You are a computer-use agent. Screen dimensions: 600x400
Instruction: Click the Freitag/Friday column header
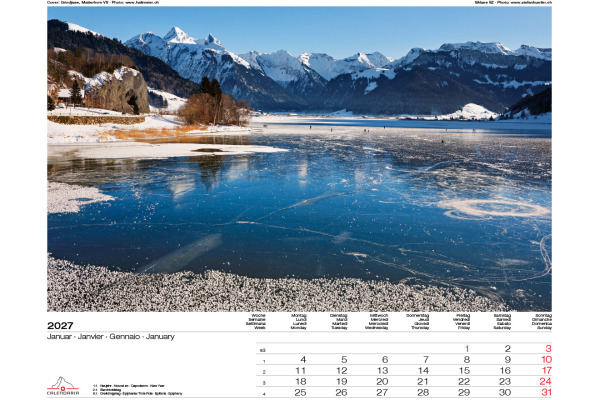pyautogui.click(x=461, y=322)
